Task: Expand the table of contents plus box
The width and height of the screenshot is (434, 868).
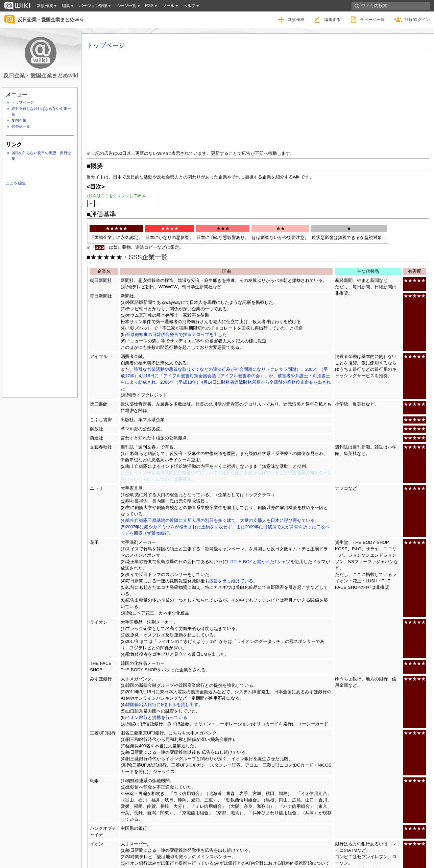Action: coord(91,203)
